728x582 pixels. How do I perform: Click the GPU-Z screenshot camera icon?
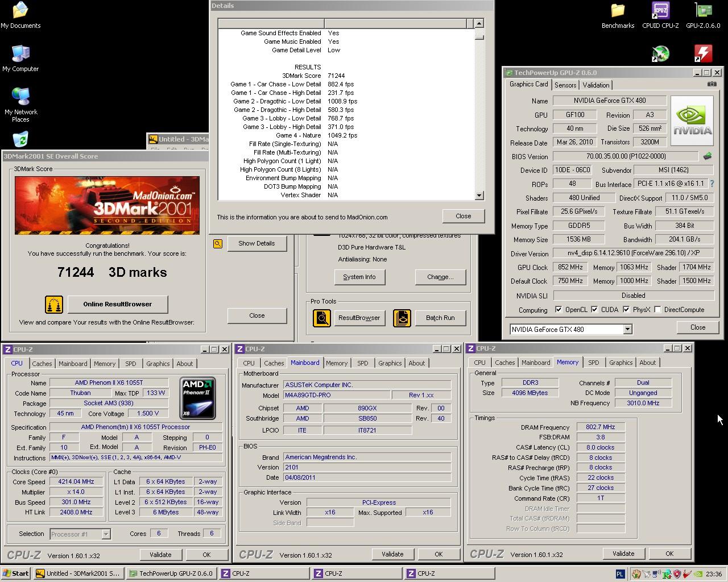click(x=712, y=84)
